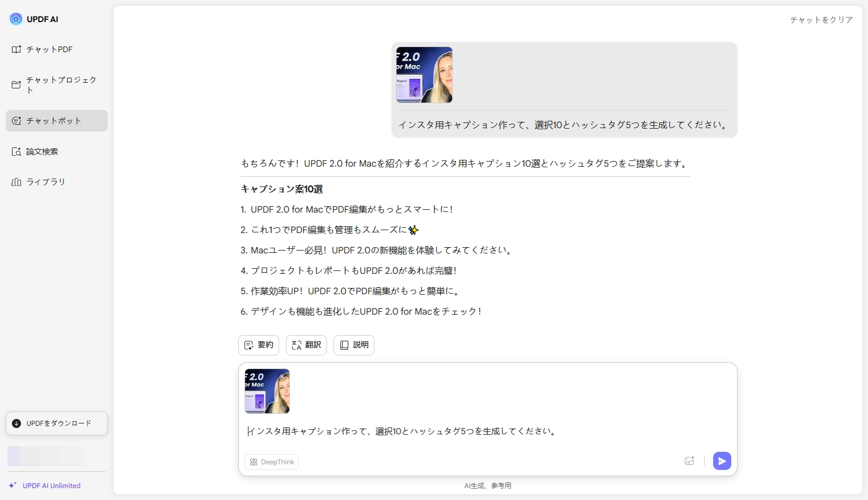Open チャットプロジェクト in the sidebar
Viewport: 868px width, 500px height.
(57, 84)
